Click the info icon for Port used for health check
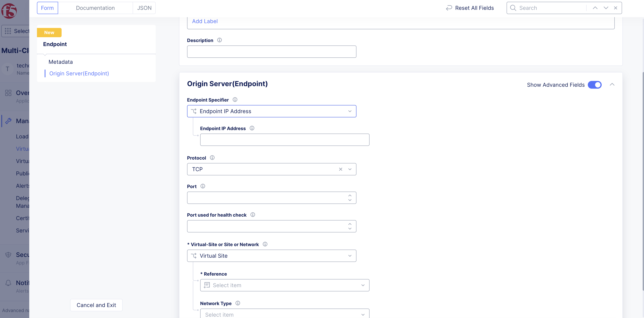The image size is (644, 318). [x=253, y=215]
